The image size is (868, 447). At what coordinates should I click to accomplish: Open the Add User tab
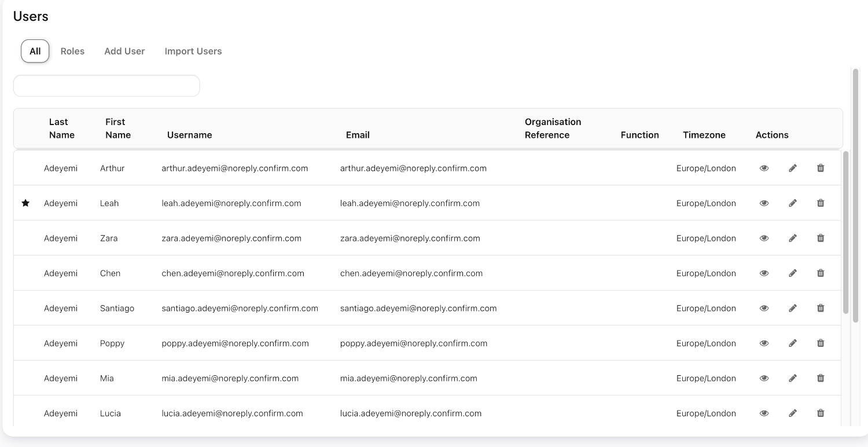pos(124,51)
